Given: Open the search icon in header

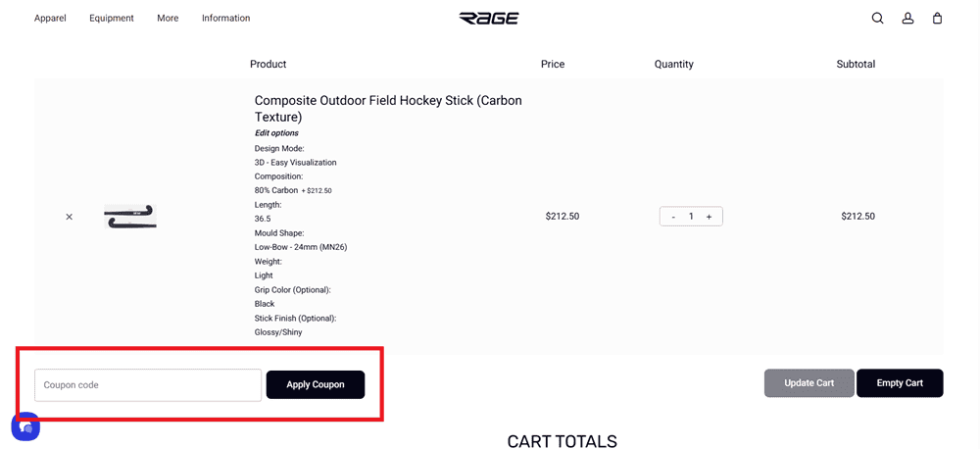Looking at the screenshot, I should [x=877, y=18].
